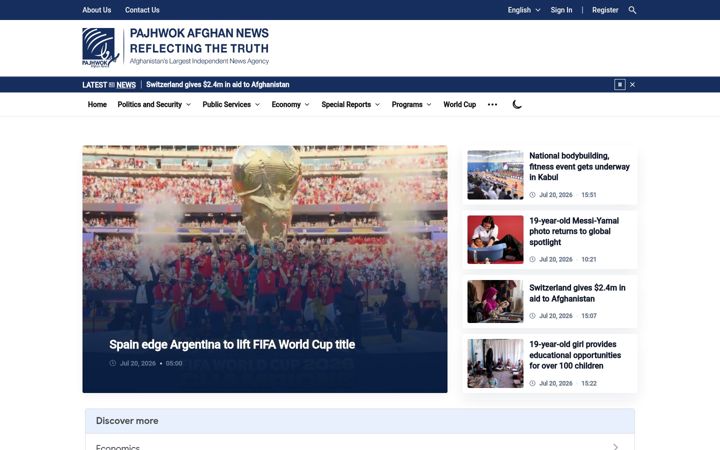The width and height of the screenshot is (720, 450).
Task: Expand the Special Reports menu
Action: pyautogui.click(x=350, y=105)
